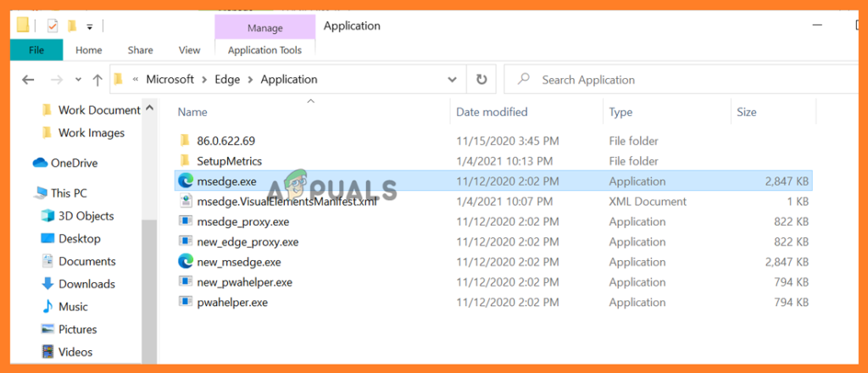Select the pwahelper.exe file name
Viewport: 868px width, 373px height.
click(x=232, y=302)
